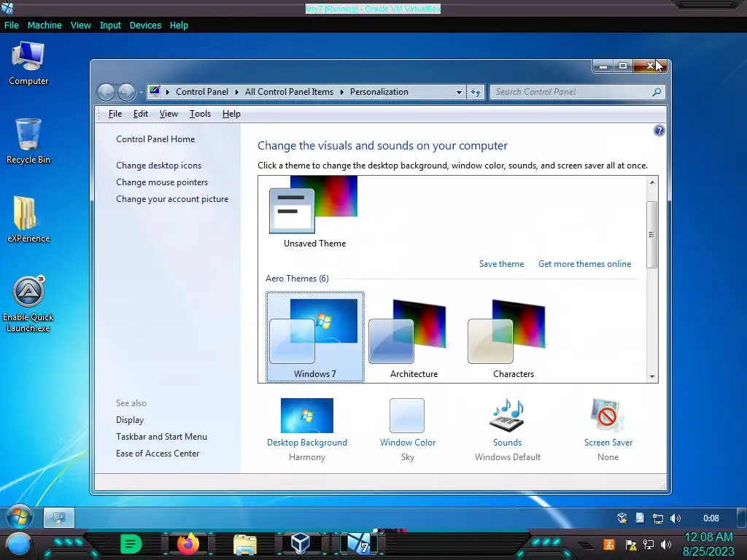Open VirtualBox Input menu
This screenshot has width=747, height=560.
[x=110, y=26]
